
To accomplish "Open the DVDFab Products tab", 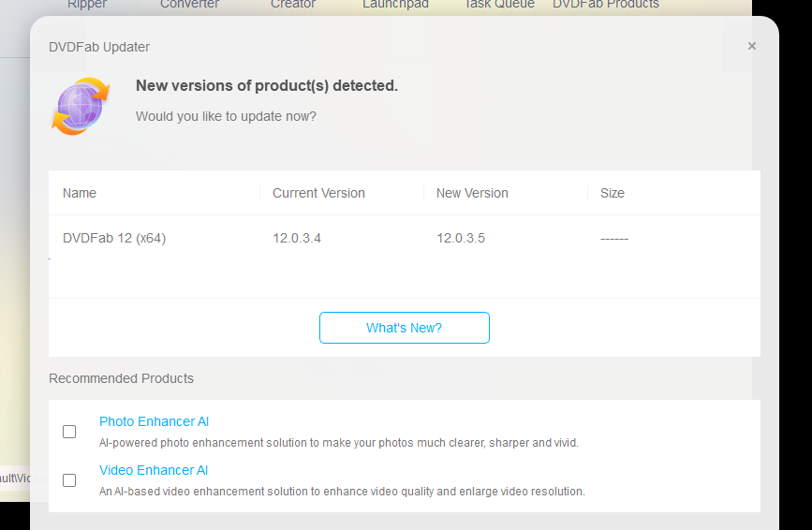I will click(x=605, y=4).
